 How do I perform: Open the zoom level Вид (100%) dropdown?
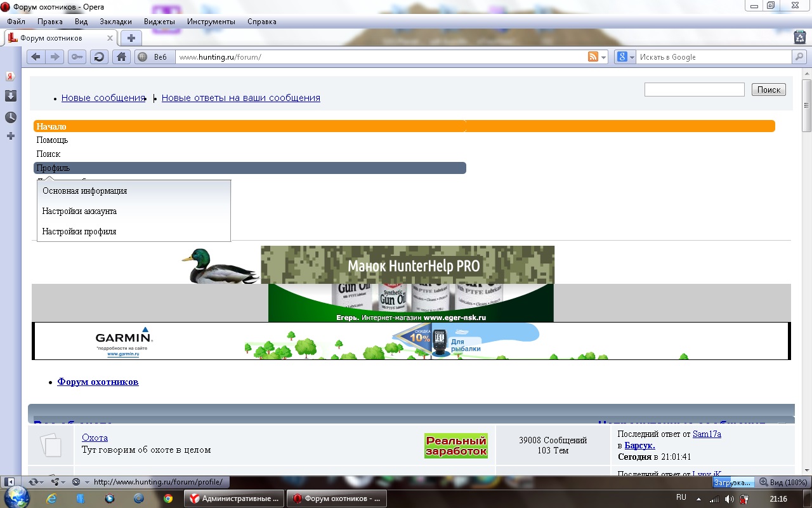tap(783, 482)
